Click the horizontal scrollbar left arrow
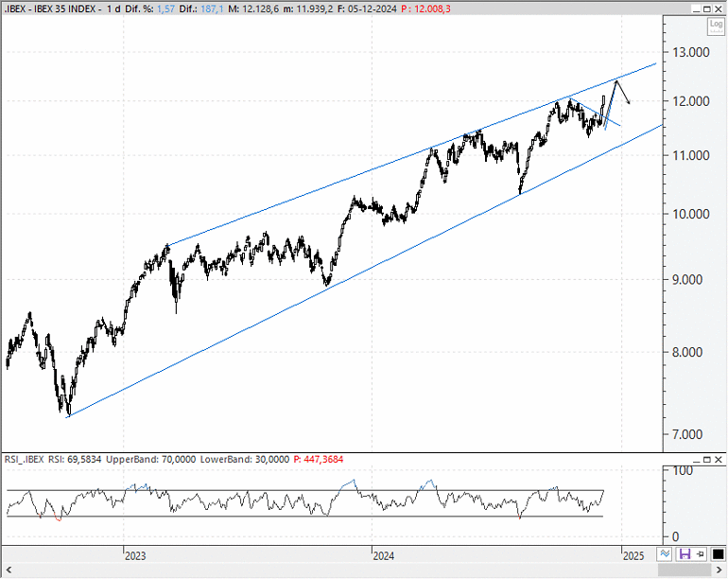 (x=9, y=570)
